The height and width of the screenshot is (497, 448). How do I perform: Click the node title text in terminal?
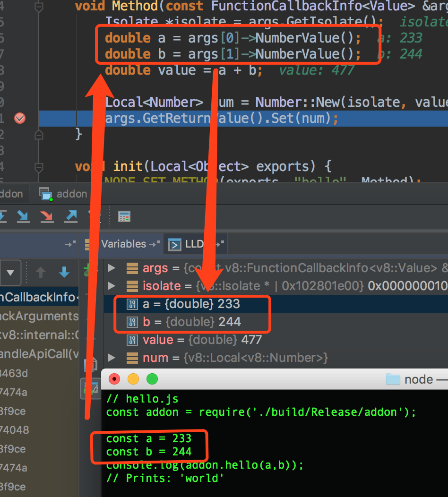coord(419,379)
